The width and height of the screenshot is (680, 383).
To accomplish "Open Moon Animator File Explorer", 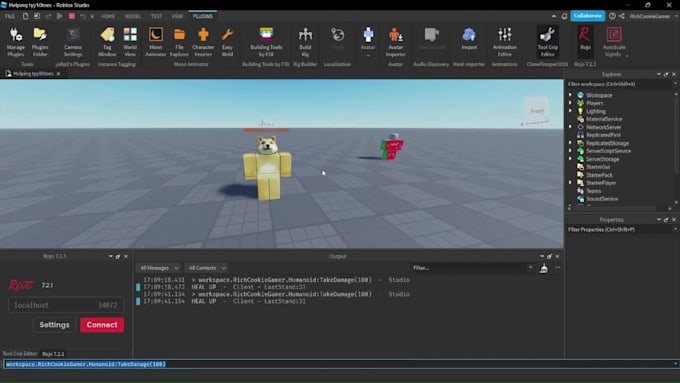I will (x=179, y=42).
